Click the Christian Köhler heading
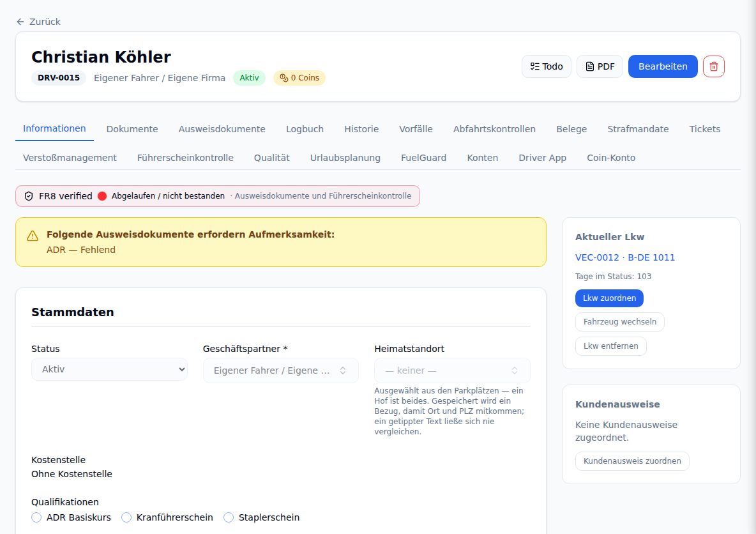This screenshot has height=534, width=756. (x=102, y=57)
